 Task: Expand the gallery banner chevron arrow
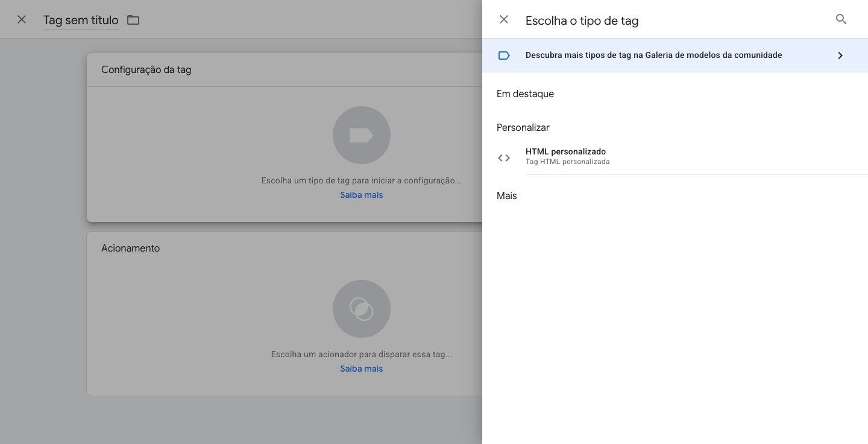[x=840, y=55]
